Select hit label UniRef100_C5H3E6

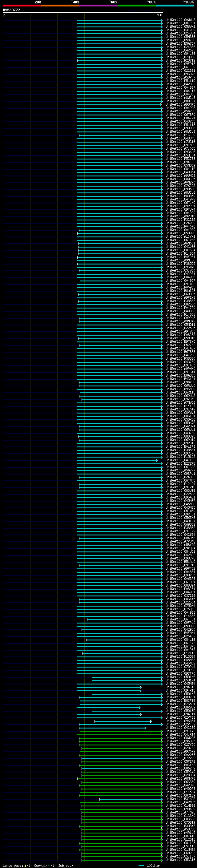(180, 37)
